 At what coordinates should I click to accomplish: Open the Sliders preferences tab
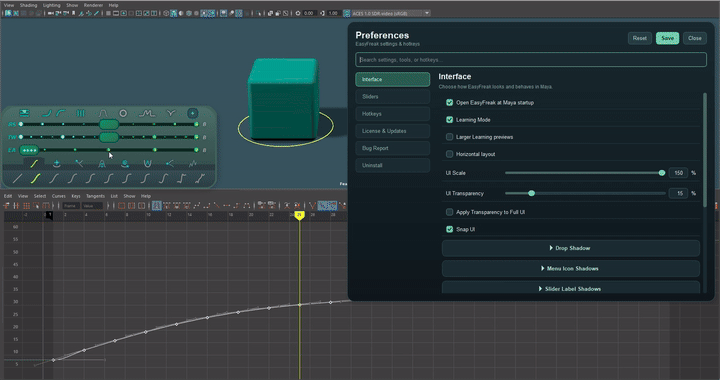coord(393,96)
